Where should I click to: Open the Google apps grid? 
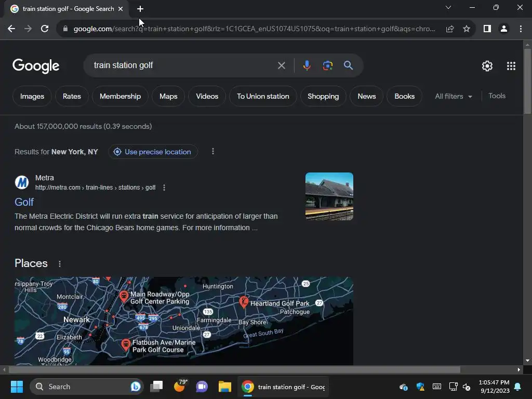pyautogui.click(x=511, y=66)
